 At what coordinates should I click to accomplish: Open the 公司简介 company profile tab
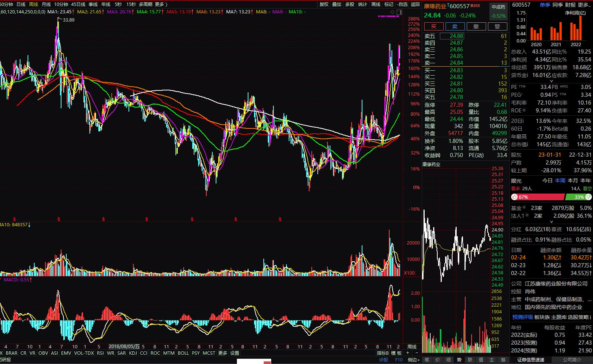tap(571, 360)
